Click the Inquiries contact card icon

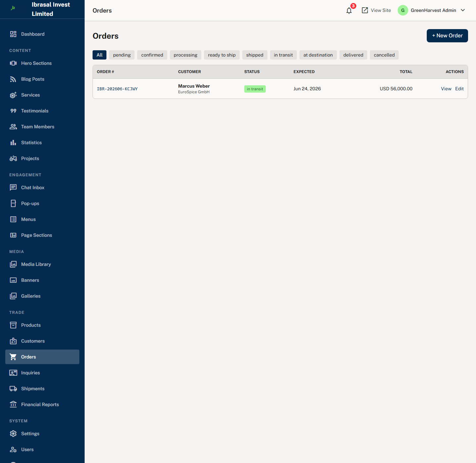(x=13, y=373)
